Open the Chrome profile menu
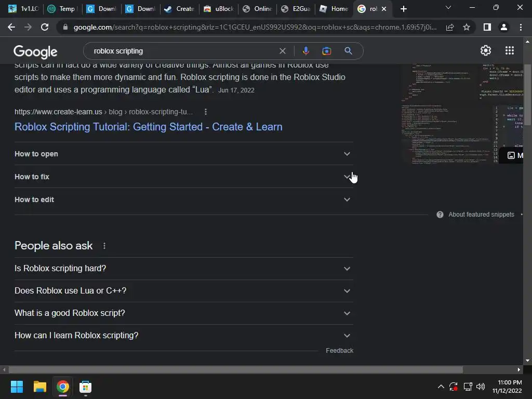This screenshot has height=399, width=532. point(504,27)
